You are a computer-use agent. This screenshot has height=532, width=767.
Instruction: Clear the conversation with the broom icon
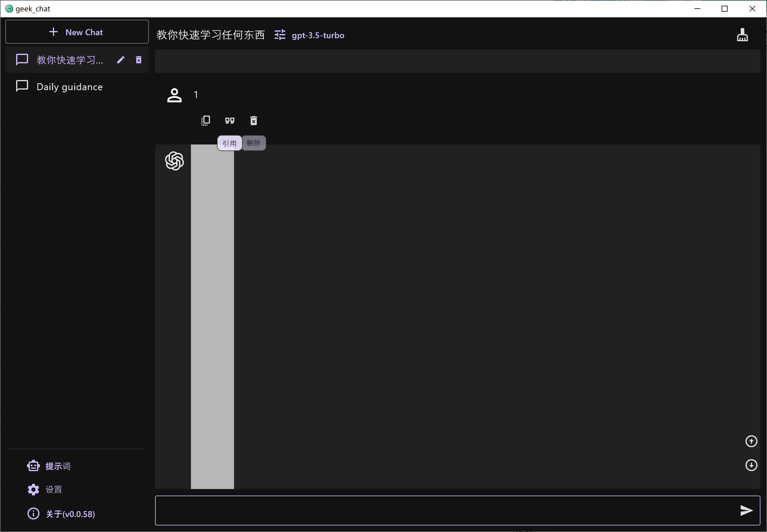[x=742, y=34]
